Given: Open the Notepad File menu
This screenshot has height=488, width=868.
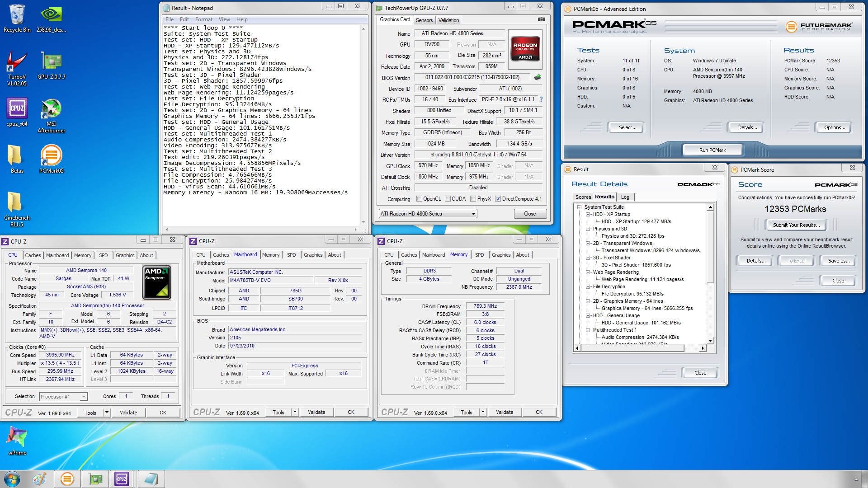Looking at the screenshot, I should 170,19.
